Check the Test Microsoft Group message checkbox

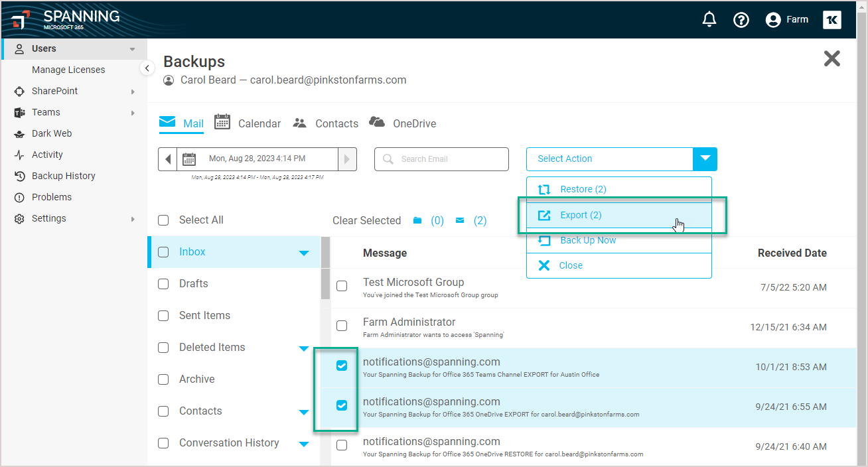342,287
